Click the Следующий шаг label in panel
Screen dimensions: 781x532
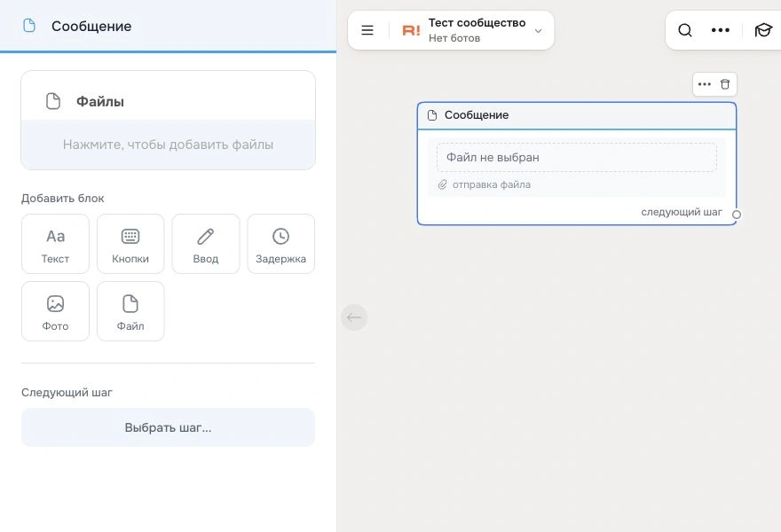[x=67, y=392]
